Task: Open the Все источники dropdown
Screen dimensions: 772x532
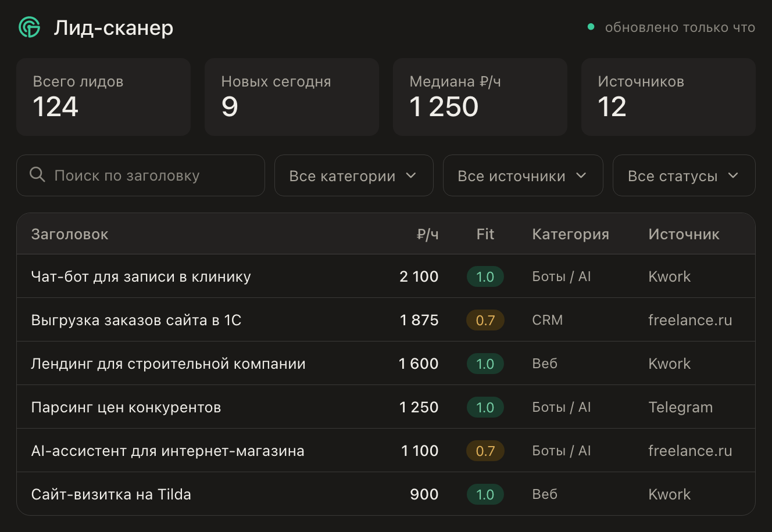Action: pos(523,175)
